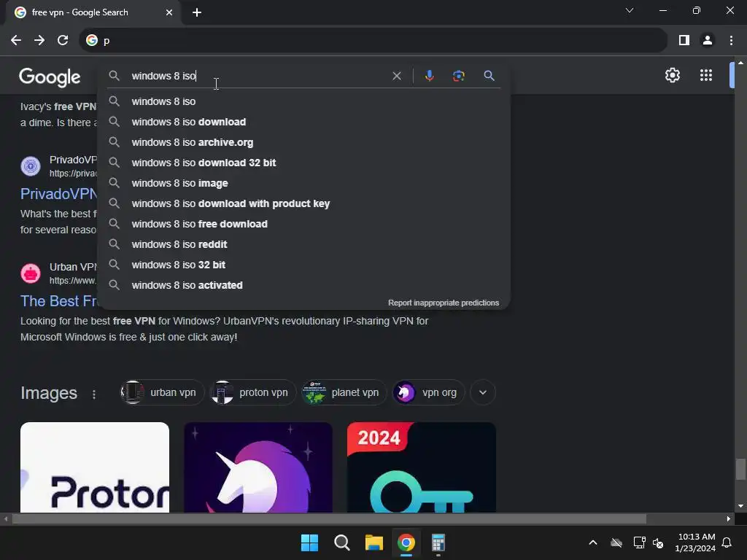Screen dimensions: 747x560
Task: Open the tab search dropdown arrow
Action: pos(630,10)
